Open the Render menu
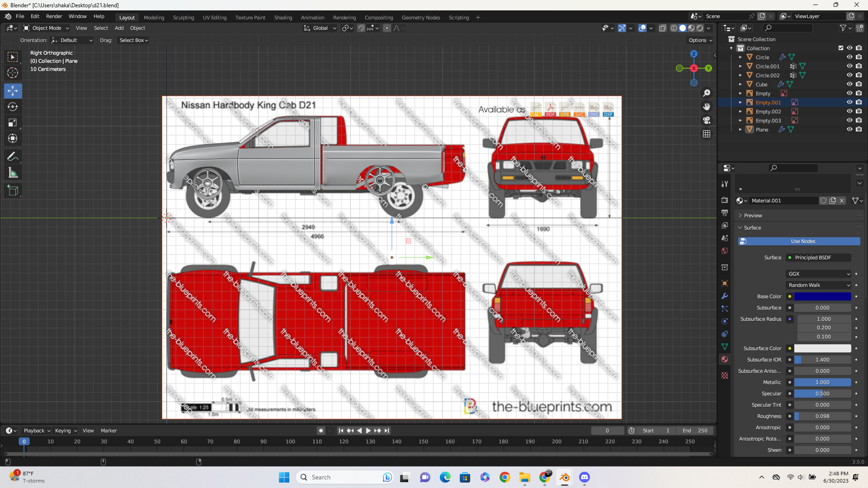The image size is (868, 488). coord(54,16)
